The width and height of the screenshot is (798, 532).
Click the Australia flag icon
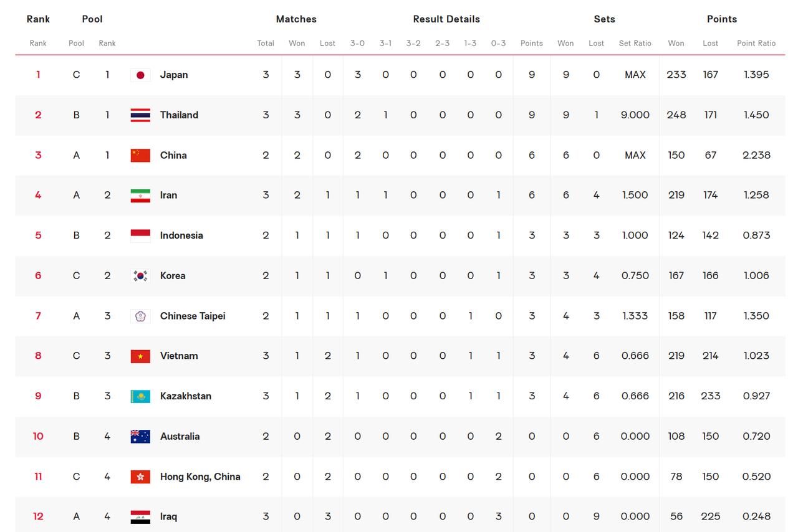(x=140, y=437)
